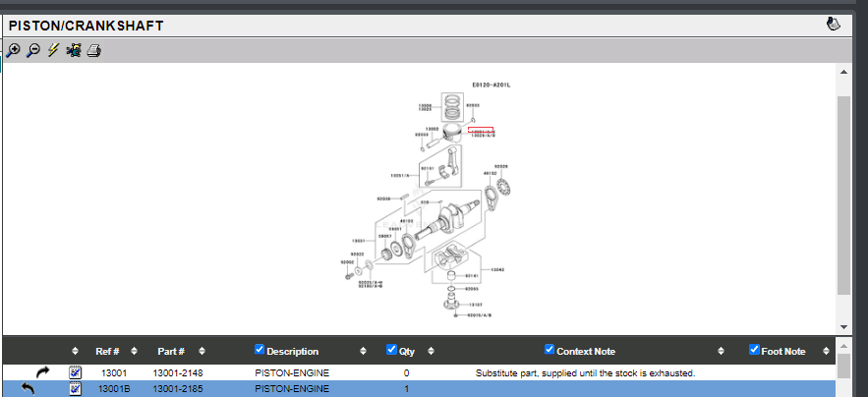Open the note icon for part 13001-2148
Screen dimensions: 868x397
pos(76,373)
